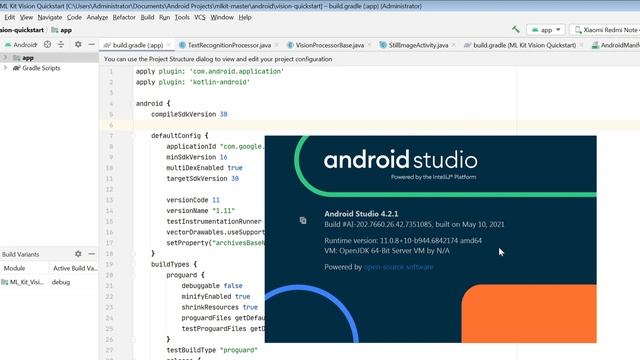Open the Android project view dropdown
640x360 pixels.
click(21, 44)
